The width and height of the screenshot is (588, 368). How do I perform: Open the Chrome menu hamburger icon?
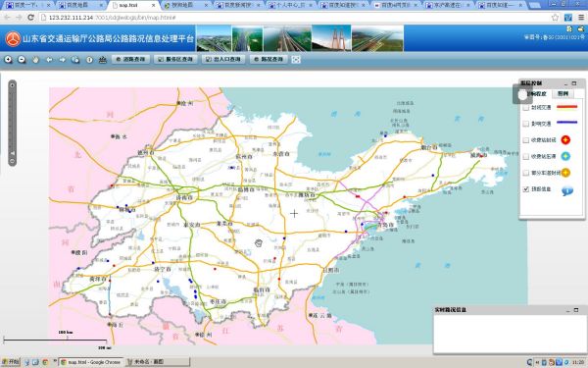(x=581, y=18)
